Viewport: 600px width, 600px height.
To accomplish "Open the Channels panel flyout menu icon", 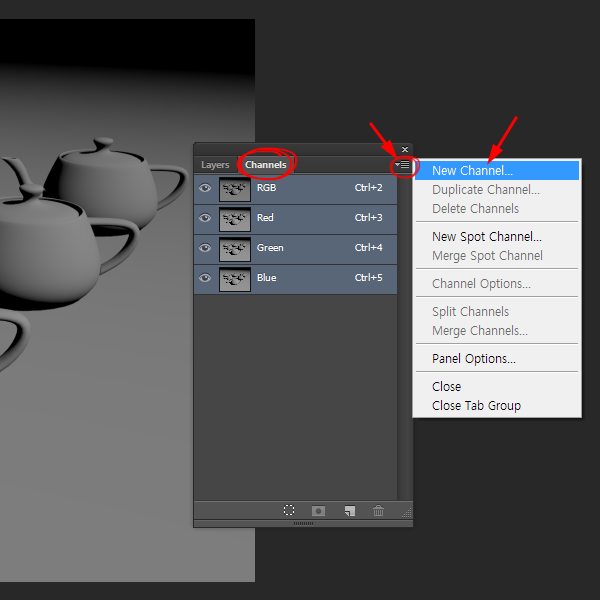I will point(403,165).
